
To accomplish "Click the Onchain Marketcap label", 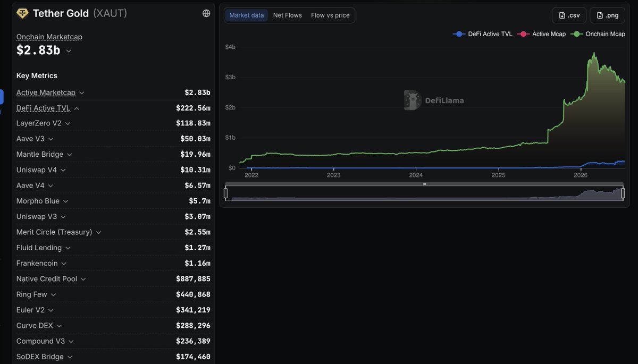I will point(49,37).
